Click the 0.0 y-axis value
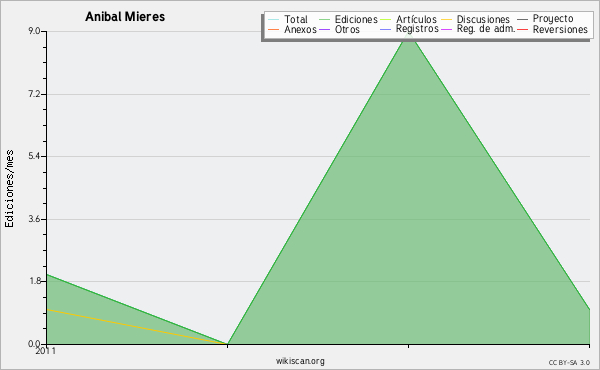Screen dimensions: 600x370 35,344
